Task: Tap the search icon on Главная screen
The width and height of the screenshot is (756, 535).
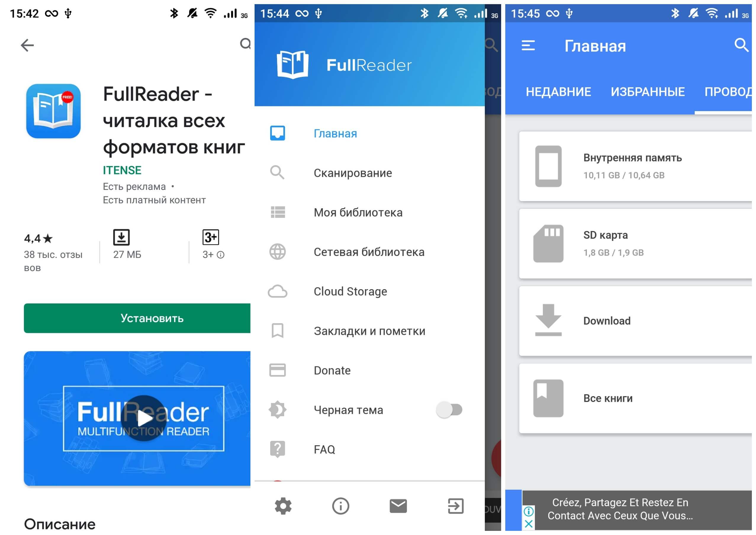Action: tap(741, 45)
